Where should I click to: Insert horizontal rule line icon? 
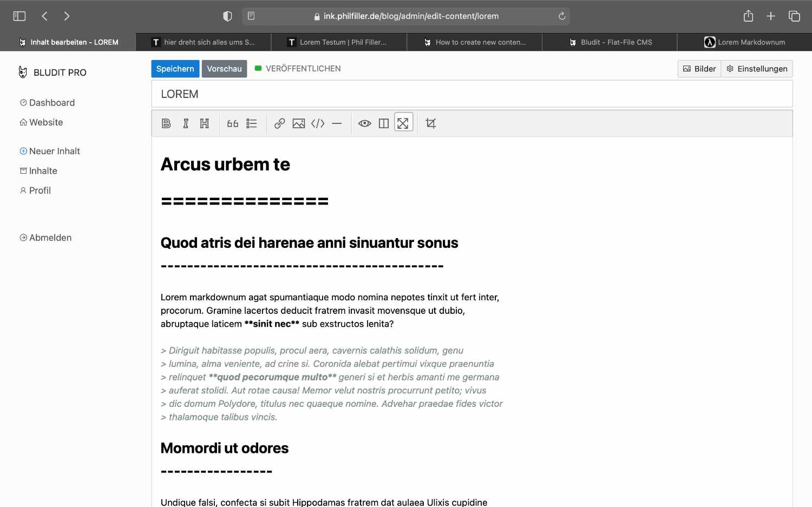click(337, 123)
